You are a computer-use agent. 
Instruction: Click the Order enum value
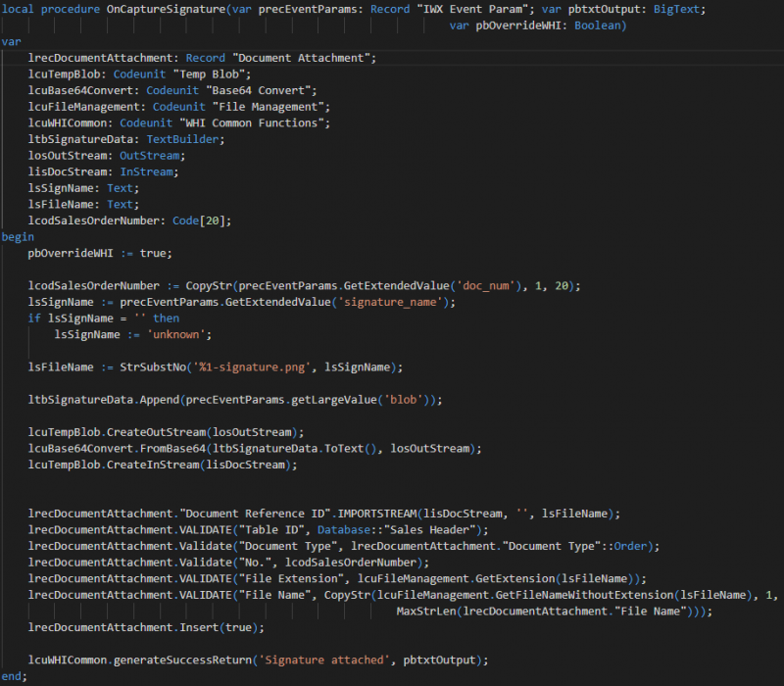[630, 547]
